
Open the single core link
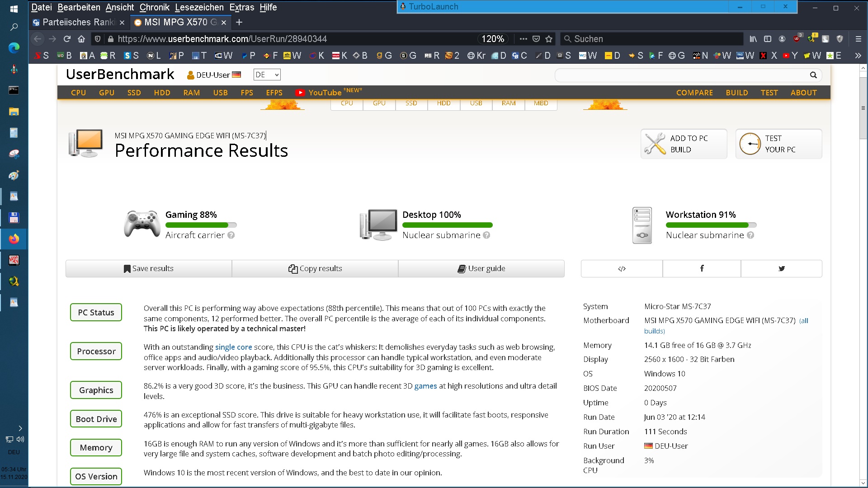233,347
